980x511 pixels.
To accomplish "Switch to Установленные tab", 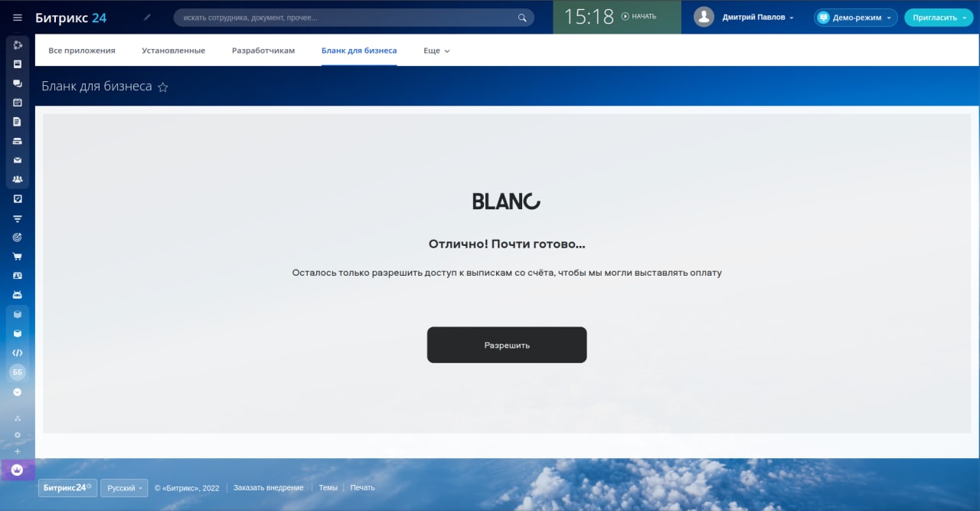I will click(x=173, y=51).
